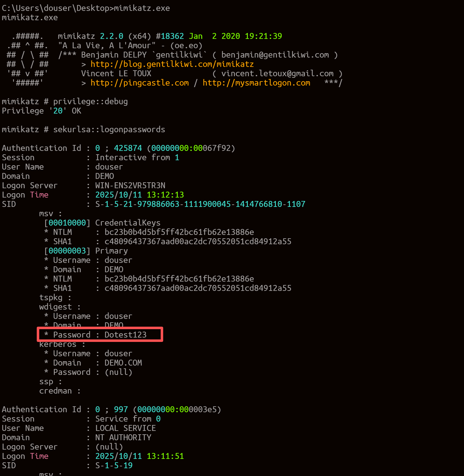
Task: Select Username douser under wdigest
Action: [x=119, y=316]
